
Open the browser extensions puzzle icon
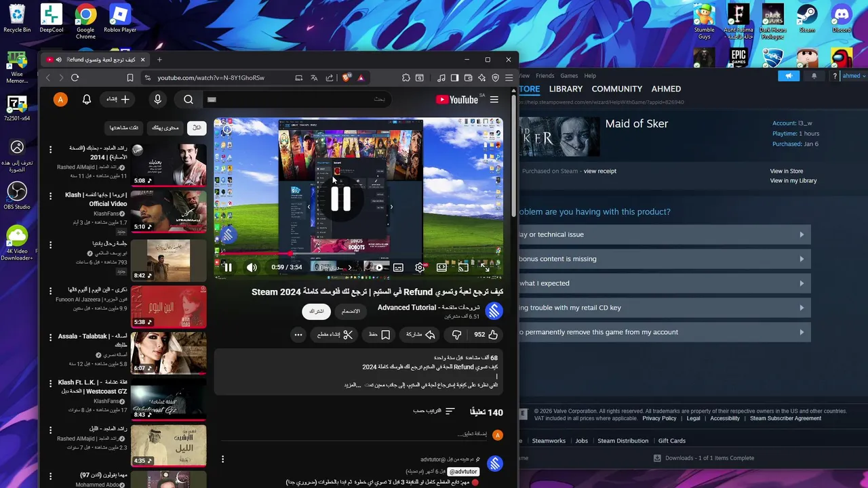pyautogui.click(x=406, y=78)
